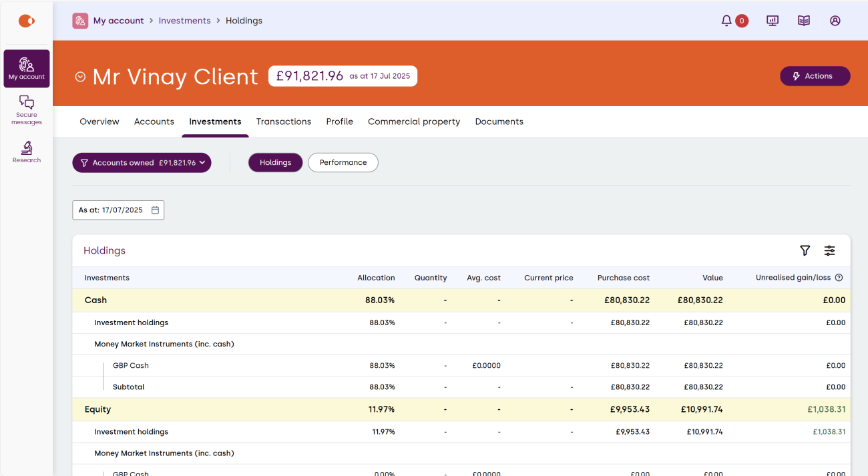868x476 pixels.
Task: Open the column settings sliders icon
Action: click(x=829, y=250)
